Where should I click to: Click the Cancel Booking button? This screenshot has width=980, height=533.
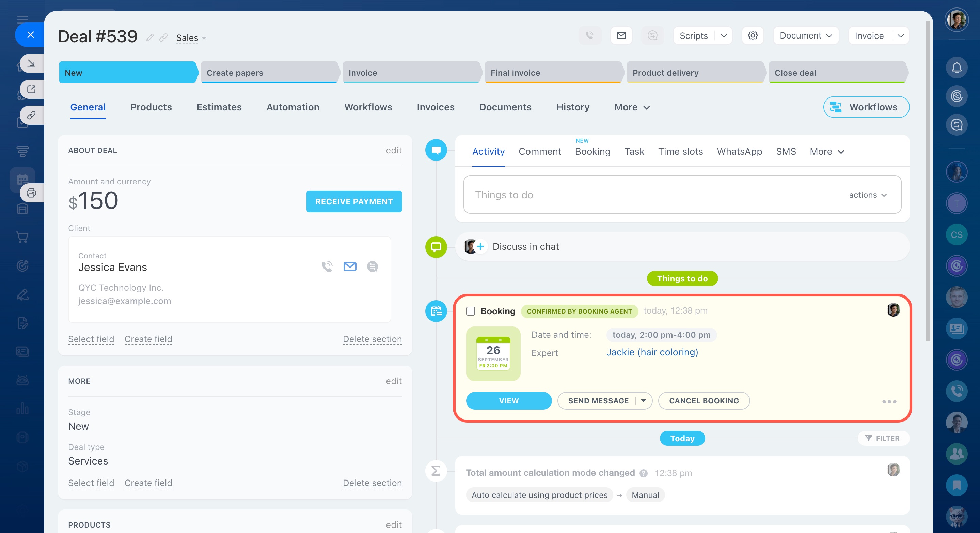tap(704, 400)
